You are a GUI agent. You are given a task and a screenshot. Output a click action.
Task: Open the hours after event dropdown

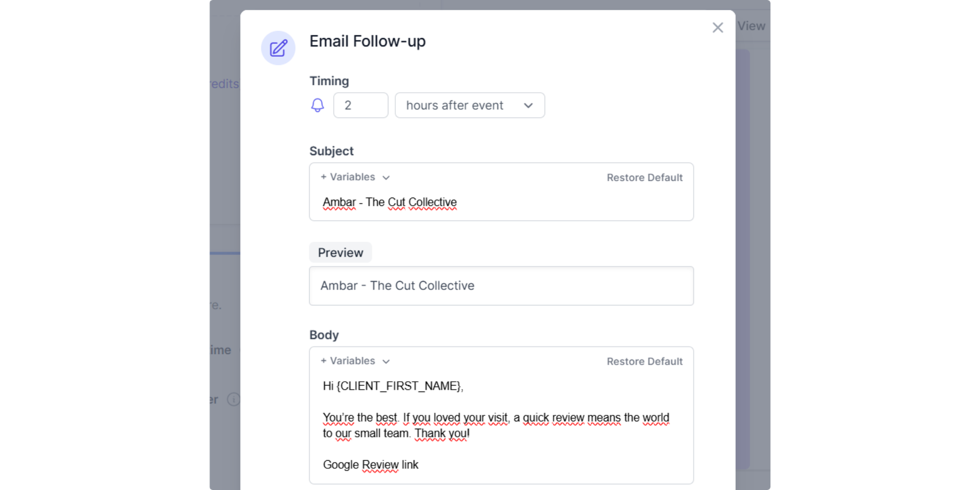(469, 105)
